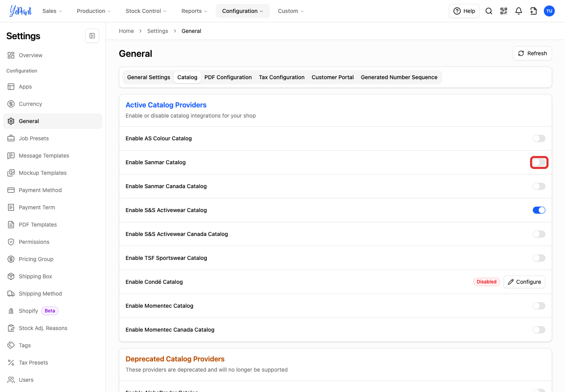Viewport: 565px width, 392px height.
Task: Click the Overview sidebar icon
Action: coord(11,55)
